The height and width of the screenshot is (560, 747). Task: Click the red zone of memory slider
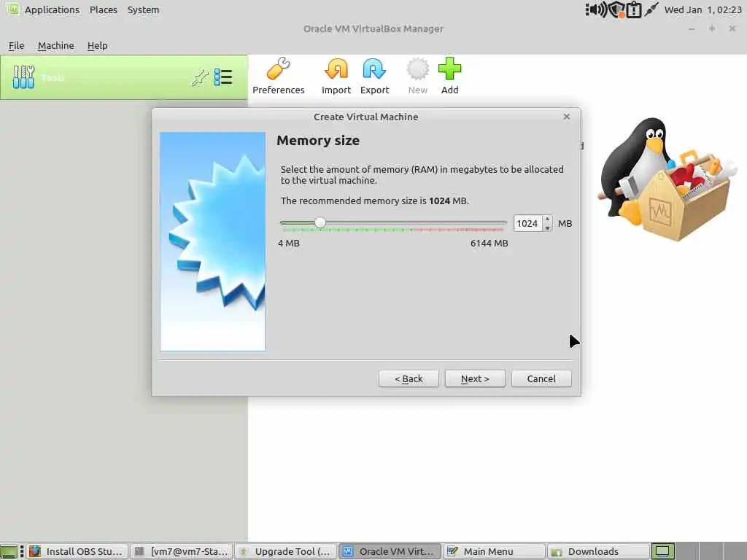click(457, 230)
